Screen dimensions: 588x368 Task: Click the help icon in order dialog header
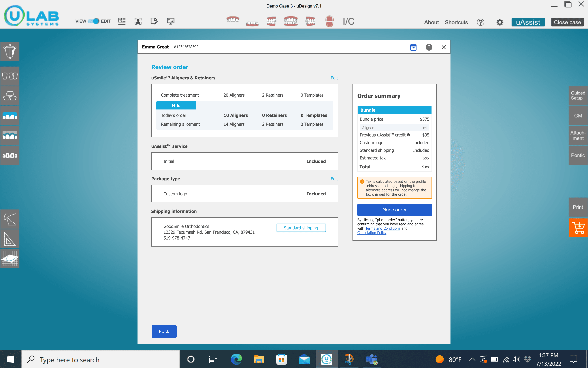(x=429, y=47)
